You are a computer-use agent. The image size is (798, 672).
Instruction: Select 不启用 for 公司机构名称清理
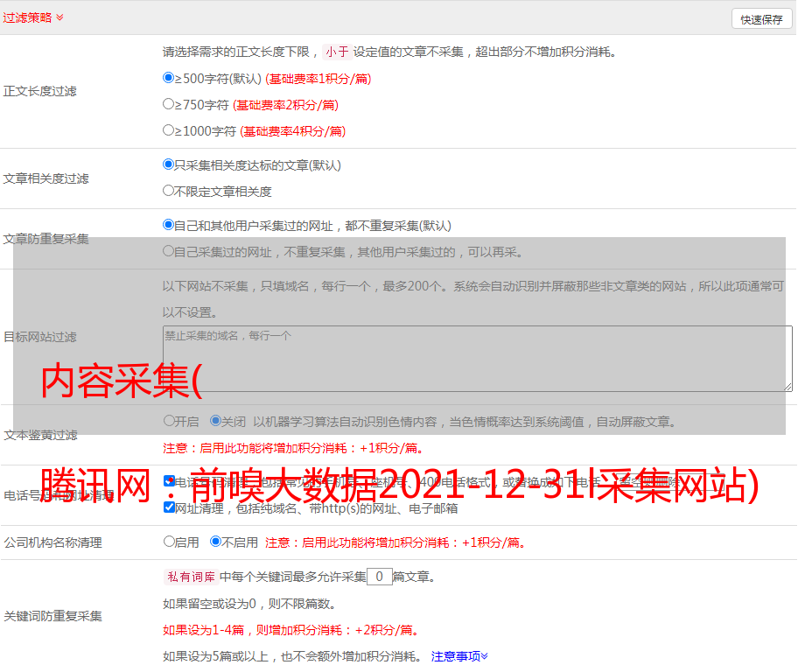point(216,542)
